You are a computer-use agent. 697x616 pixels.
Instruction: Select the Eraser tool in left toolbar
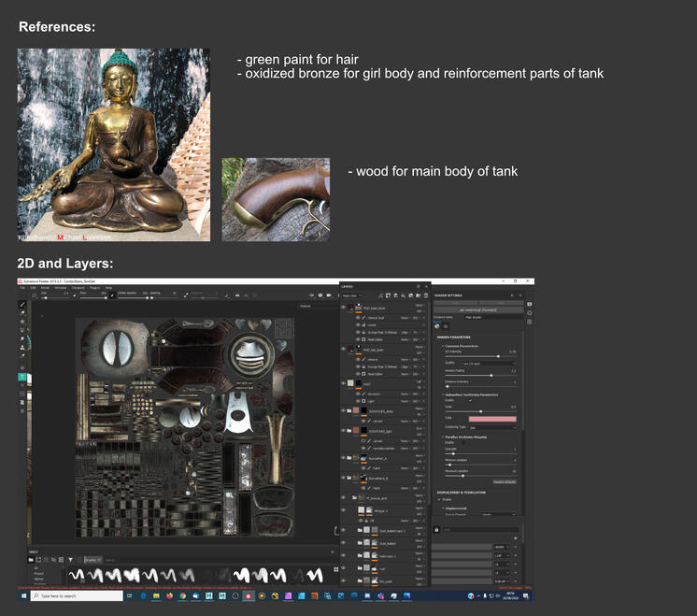coord(22,313)
